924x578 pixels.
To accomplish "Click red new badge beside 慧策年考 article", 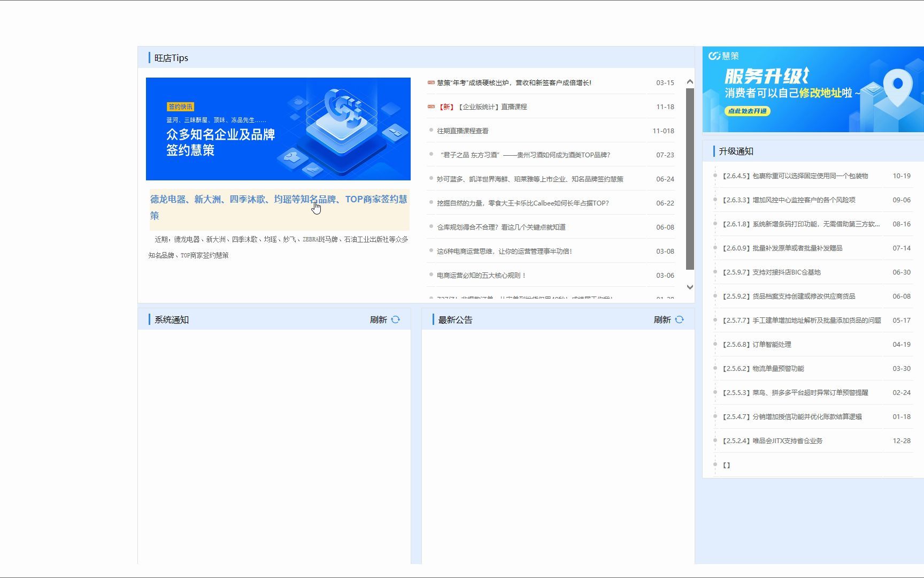I will (x=431, y=82).
